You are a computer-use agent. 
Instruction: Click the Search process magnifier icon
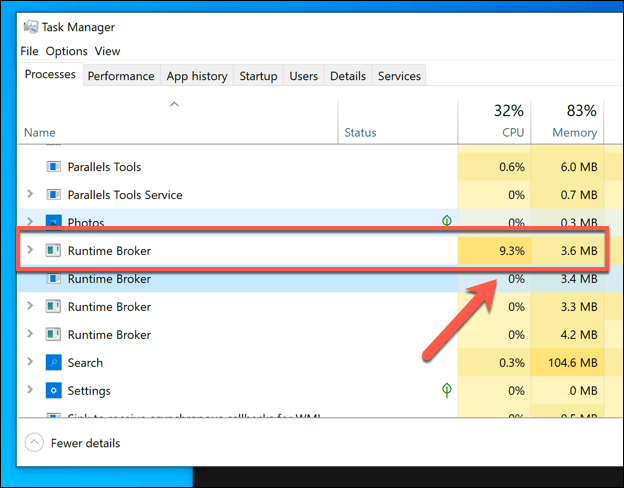click(x=53, y=362)
